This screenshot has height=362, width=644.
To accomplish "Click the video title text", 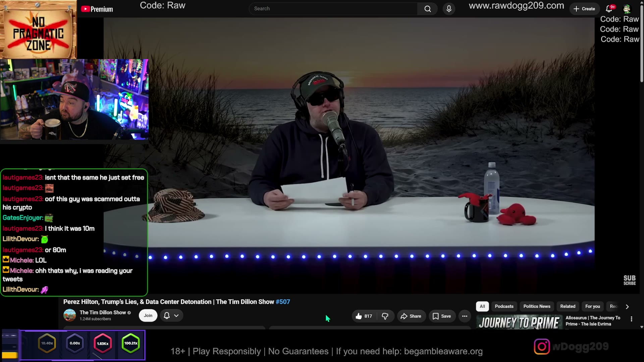I will click(x=176, y=302).
